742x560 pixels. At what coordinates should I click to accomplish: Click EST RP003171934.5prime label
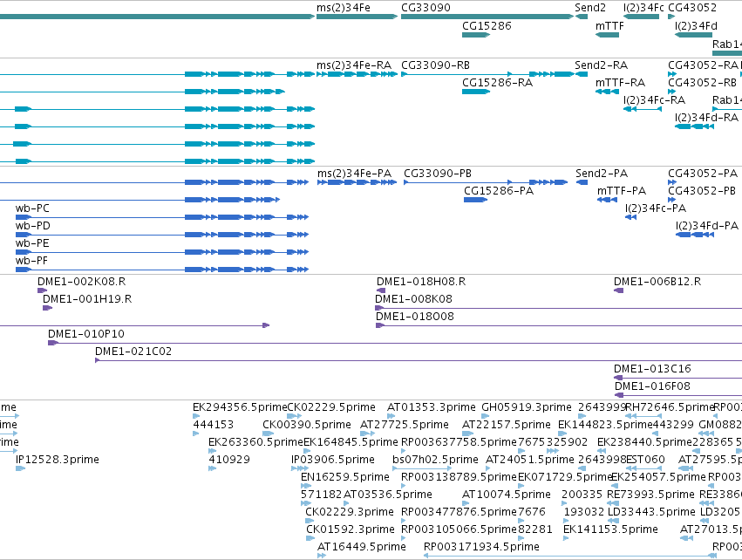coord(481,547)
